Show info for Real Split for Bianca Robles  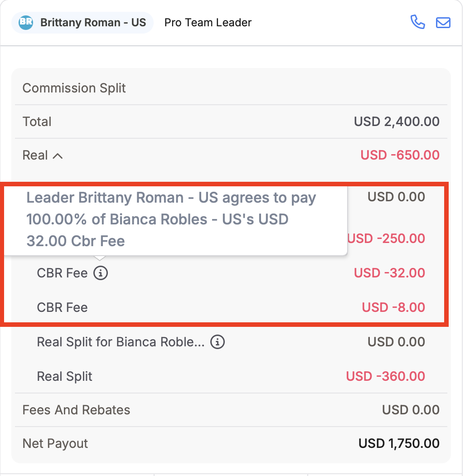[x=218, y=342]
